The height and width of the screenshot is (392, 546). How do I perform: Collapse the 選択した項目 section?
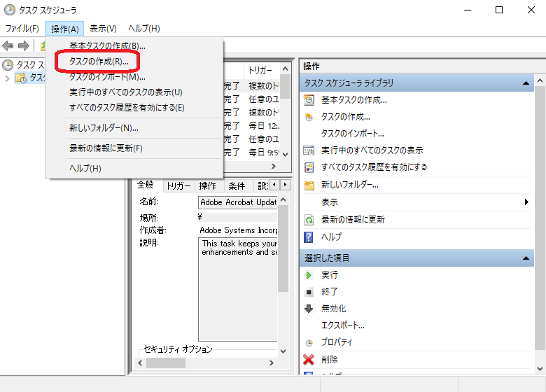pyautogui.click(x=528, y=258)
